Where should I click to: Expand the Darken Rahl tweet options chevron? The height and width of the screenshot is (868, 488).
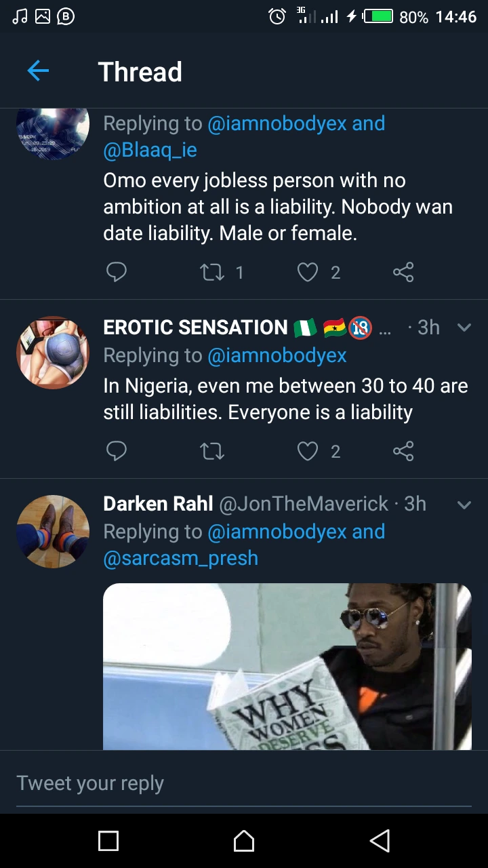pyautogui.click(x=464, y=505)
